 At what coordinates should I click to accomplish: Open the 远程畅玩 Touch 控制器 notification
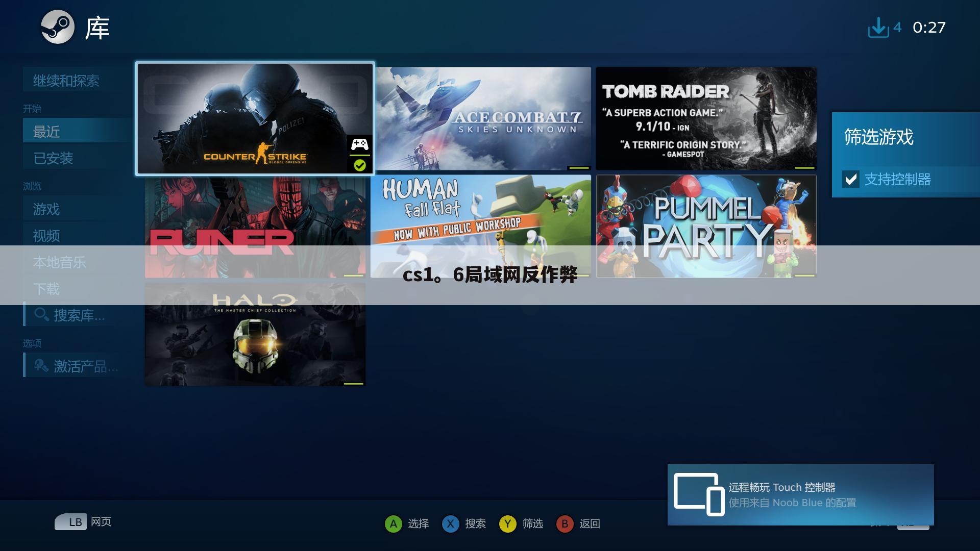801,494
